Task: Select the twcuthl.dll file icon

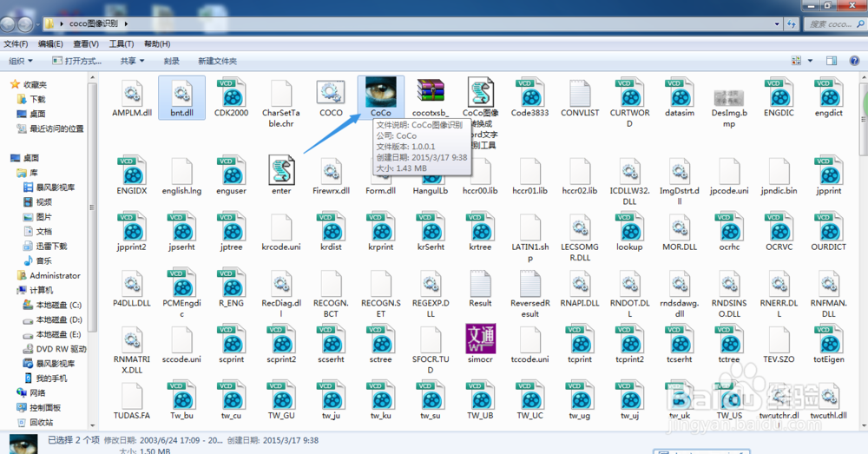Action: pyautogui.click(x=829, y=395)
